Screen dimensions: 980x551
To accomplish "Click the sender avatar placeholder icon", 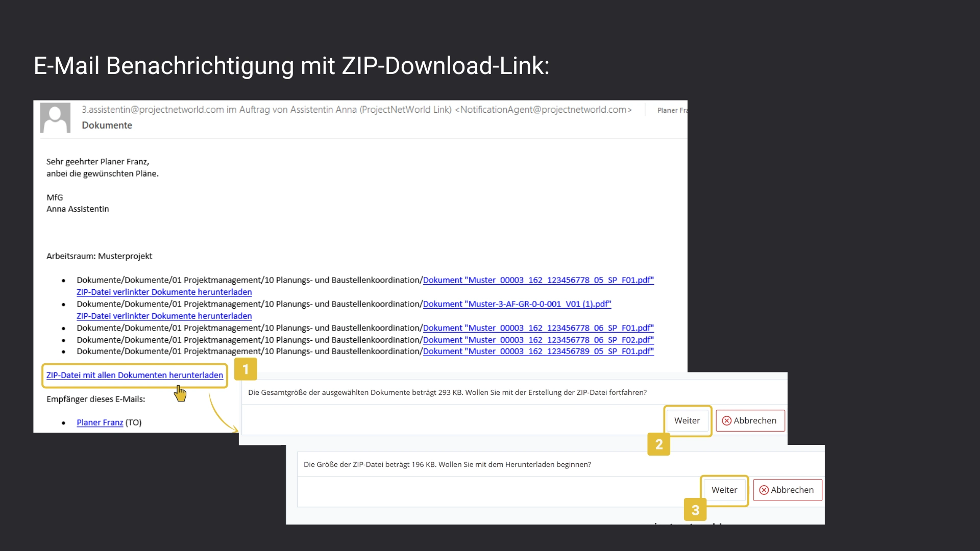I will coord(55,118).
